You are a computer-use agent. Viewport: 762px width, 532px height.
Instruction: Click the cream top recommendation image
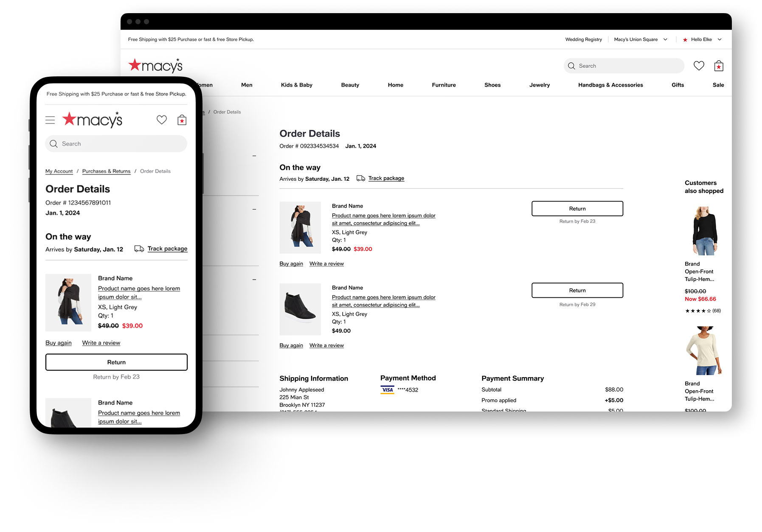point(705,350)
